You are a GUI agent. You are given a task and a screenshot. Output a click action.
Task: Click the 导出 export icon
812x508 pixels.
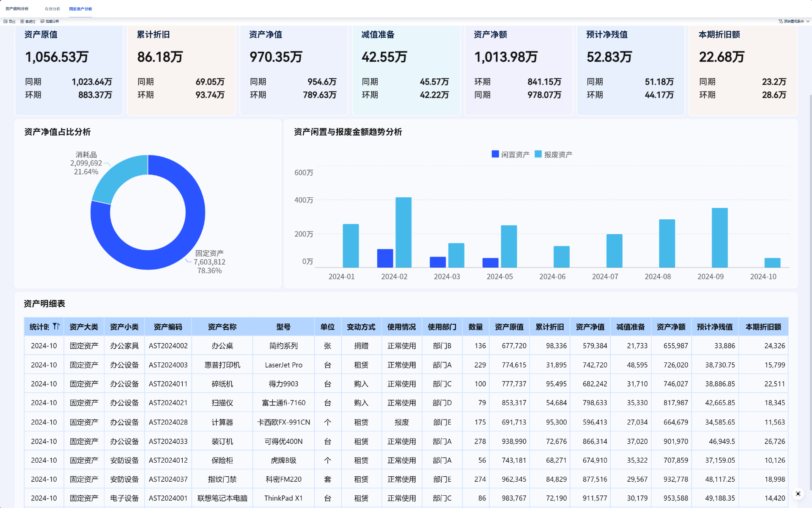tap(6, 21)
